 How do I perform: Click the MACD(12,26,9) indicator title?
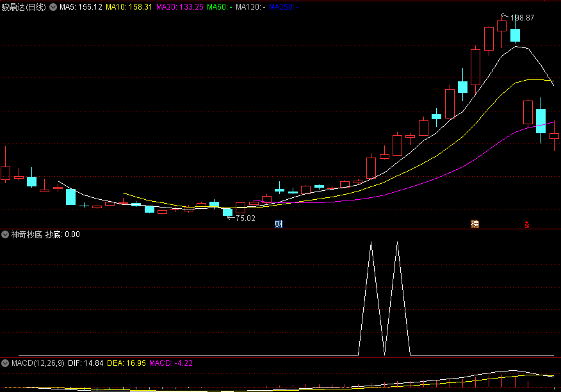click(x=38, y=363)
